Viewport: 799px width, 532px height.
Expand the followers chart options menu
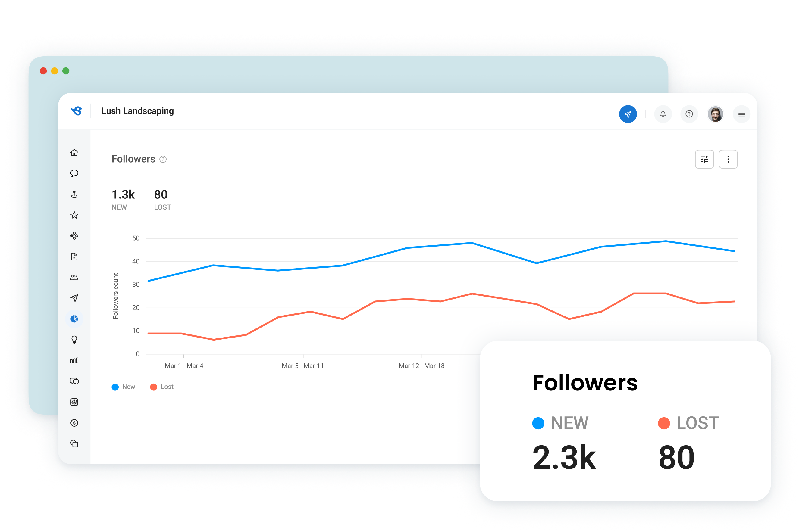point(728,159)
